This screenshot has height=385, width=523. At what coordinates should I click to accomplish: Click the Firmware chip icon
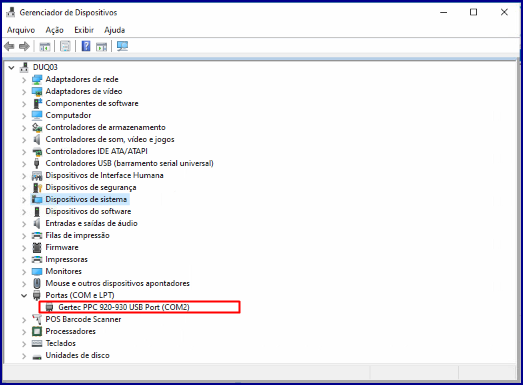tap(37, 248)
